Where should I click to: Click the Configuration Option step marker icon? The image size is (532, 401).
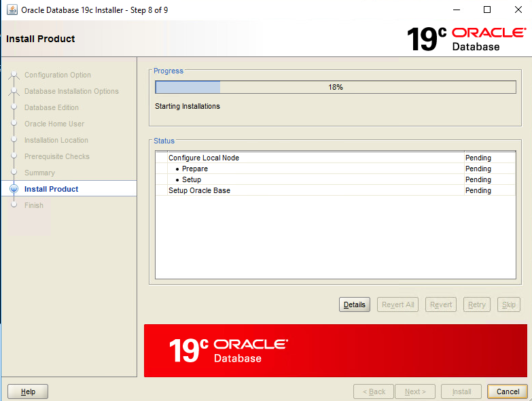tap(14, 75)
